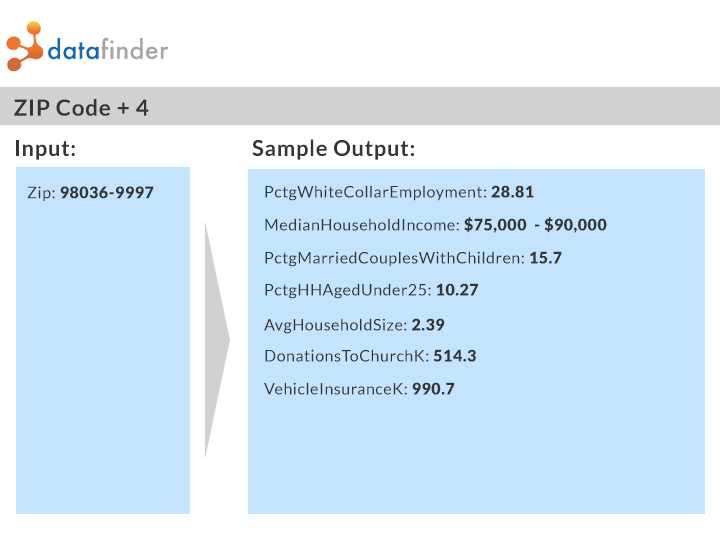Click the Zip: field label
Screen dimensions: 720x540
41,193
